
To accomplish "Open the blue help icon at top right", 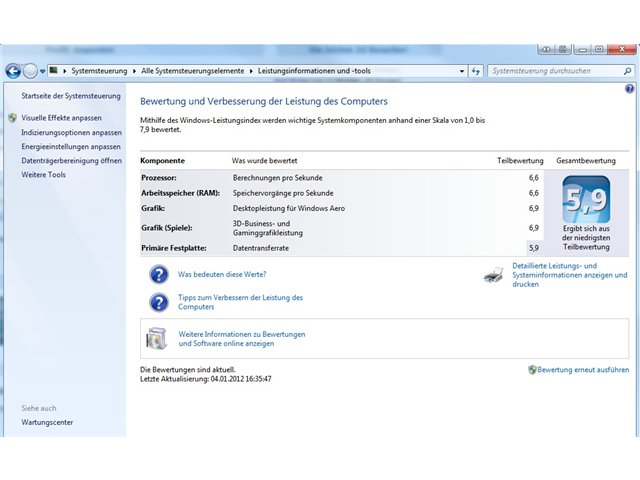I will click(x=629, y=89).
